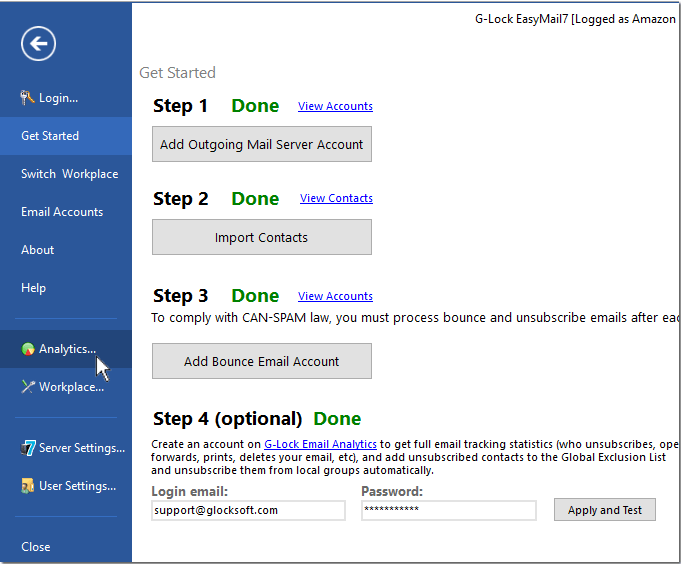Click the Analytics pie chart icon
Image resolution: width=681 pixels, height=564 pixels.
[28, 349]
